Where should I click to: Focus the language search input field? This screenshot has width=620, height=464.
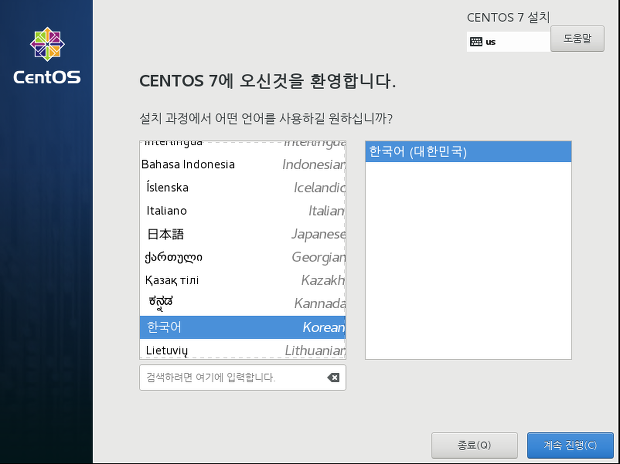click(x=242, y=377)
